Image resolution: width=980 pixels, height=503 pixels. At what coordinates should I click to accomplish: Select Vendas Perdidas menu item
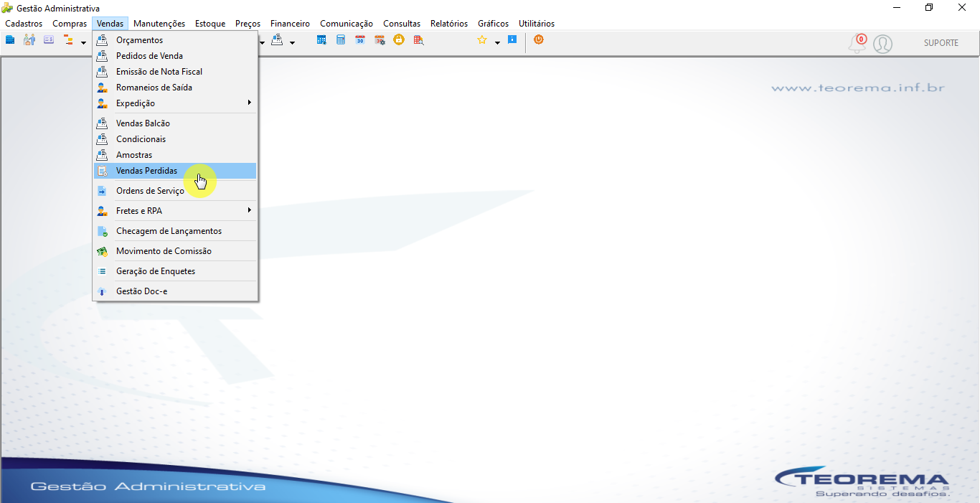pos(175,171)
